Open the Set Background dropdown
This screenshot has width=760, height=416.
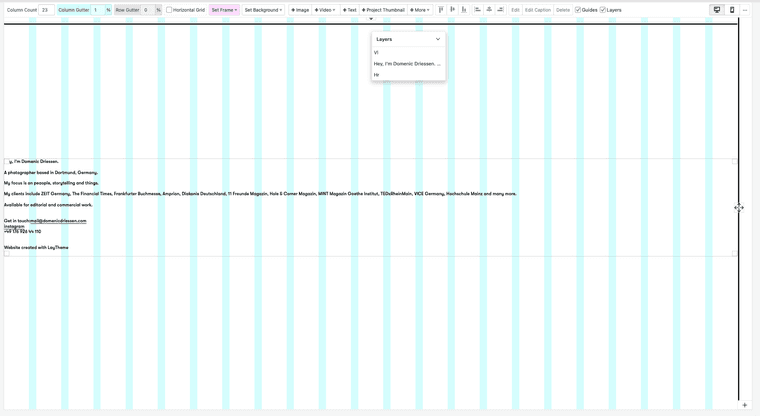(264, 10)
